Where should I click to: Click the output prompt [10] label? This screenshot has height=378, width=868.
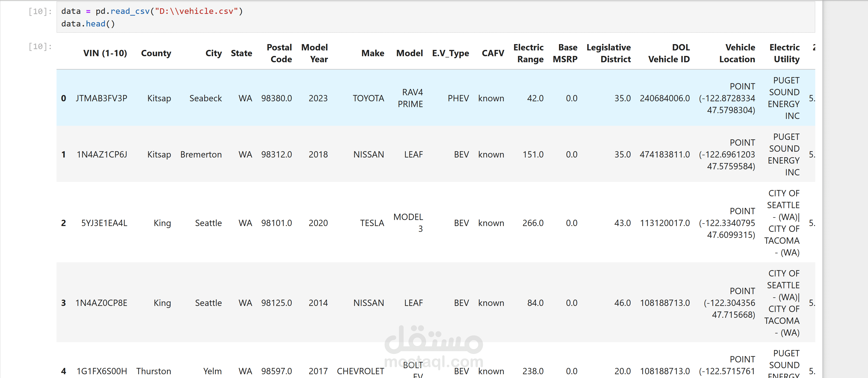click(40, 46)
